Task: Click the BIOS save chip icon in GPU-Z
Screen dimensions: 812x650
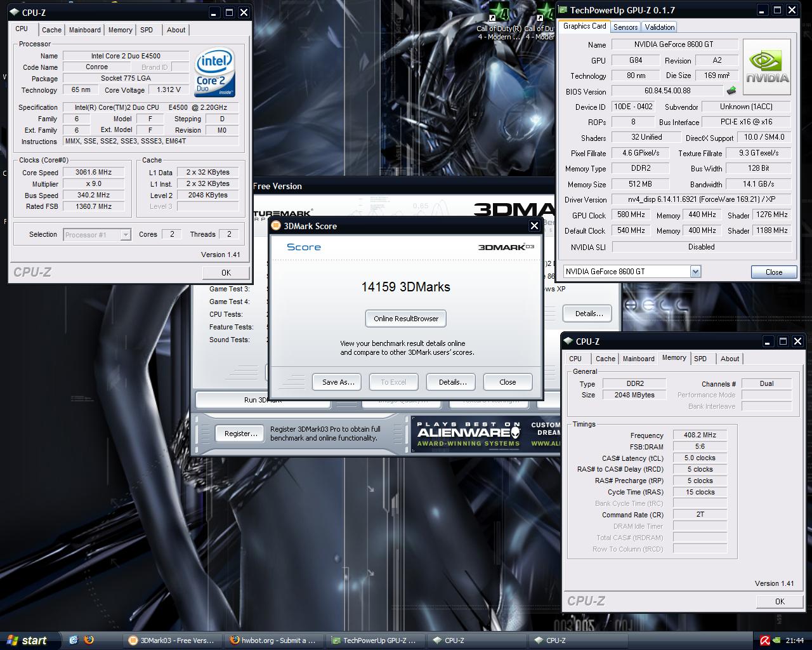Action: [x=731, y=91]
